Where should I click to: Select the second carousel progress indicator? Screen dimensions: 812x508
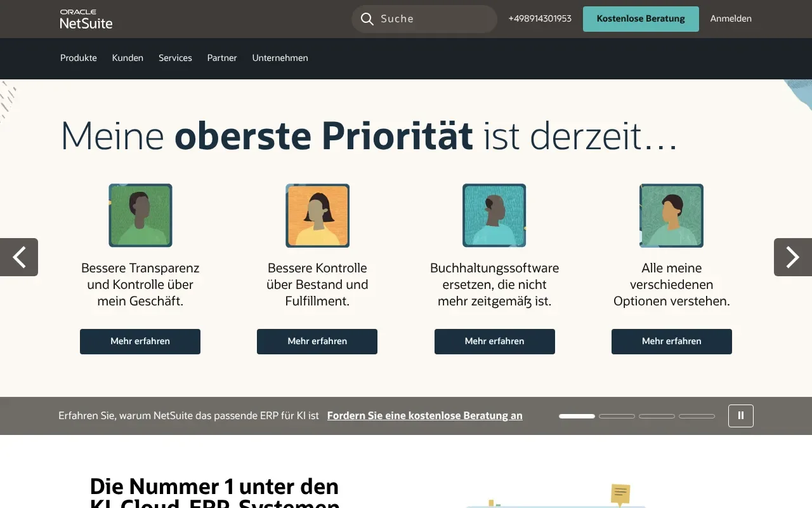[617, 416]
